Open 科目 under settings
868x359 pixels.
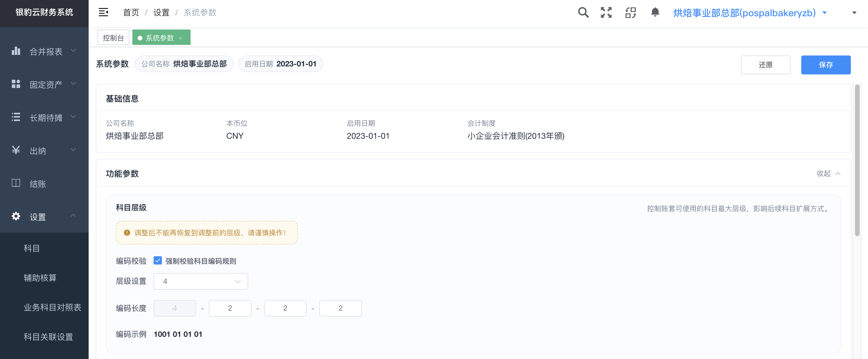point(44,248)
